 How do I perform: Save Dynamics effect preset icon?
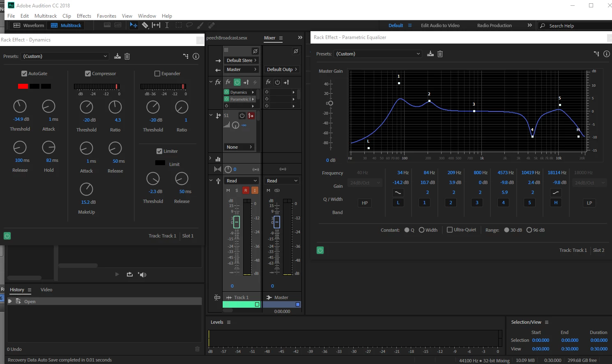click(x=117, y=56)
